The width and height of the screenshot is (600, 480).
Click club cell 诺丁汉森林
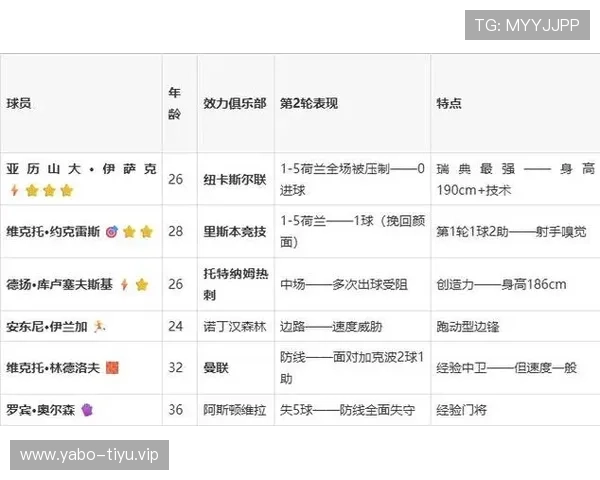coord(235,327)
